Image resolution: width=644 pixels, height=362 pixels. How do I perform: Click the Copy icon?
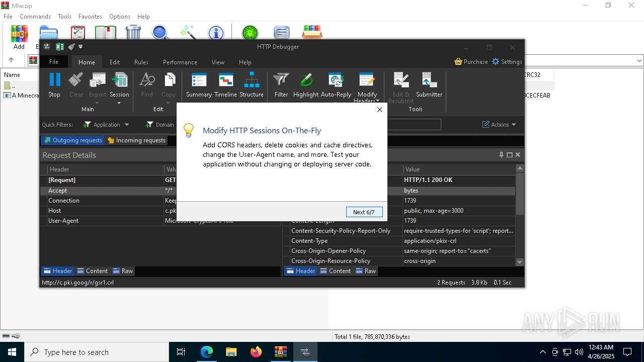pos(169,80)
